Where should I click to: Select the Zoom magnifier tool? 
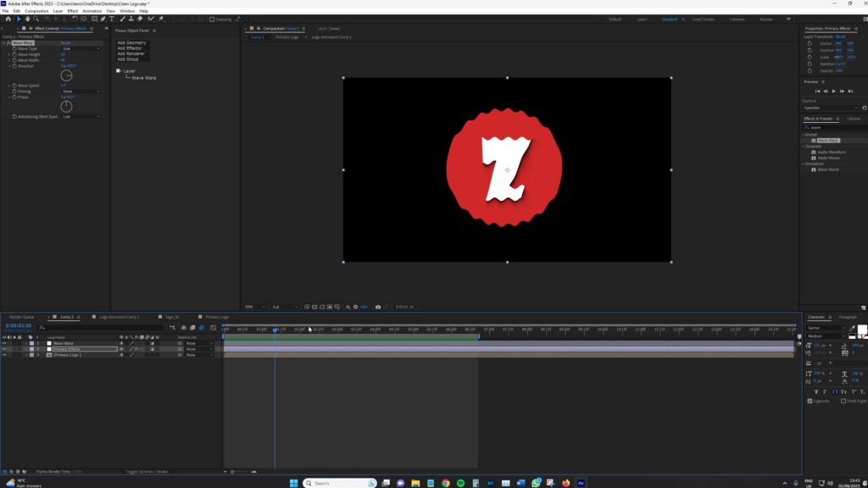36,19
